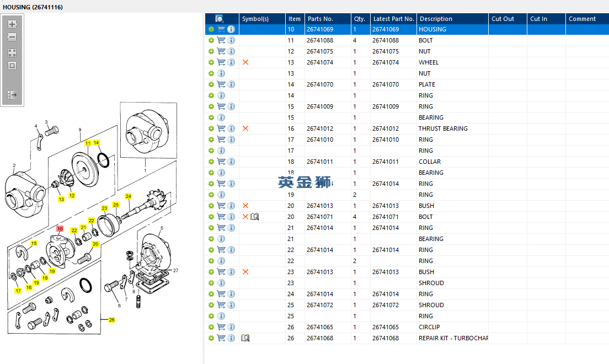Viewport: 609px width, 364px height.
Task: Click the single-square fit view icon
Action: 12,66
